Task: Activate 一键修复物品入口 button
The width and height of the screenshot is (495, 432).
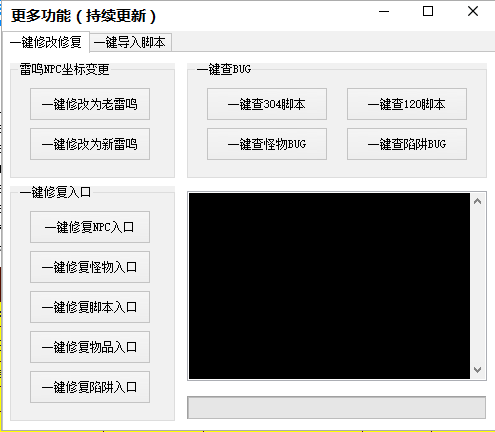Action: point(90,347)
